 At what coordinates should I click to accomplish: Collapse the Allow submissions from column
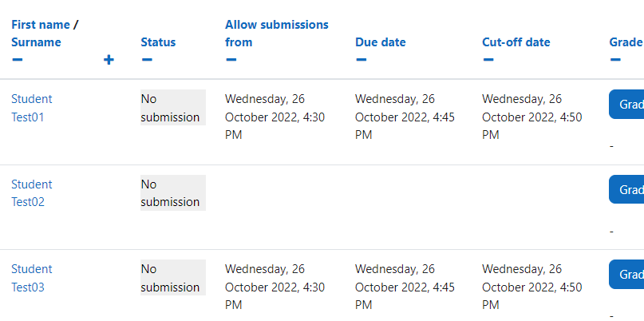point(231,60)
